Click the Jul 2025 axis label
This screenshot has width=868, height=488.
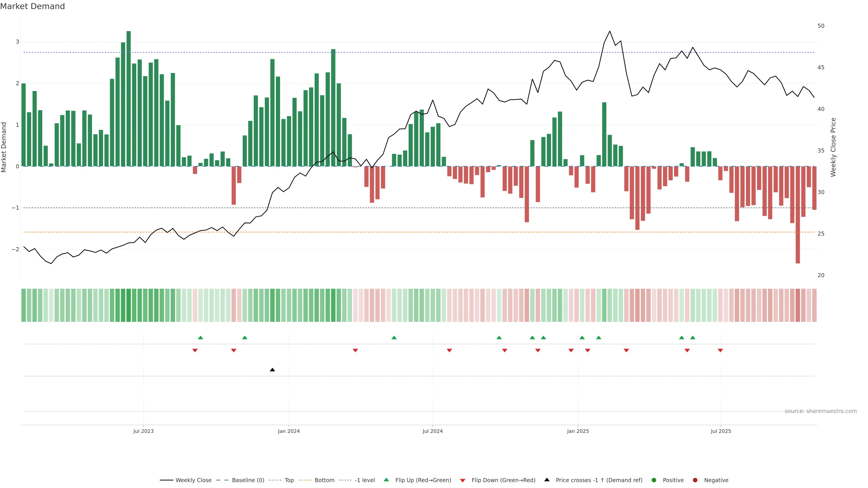tap(721, 431)
